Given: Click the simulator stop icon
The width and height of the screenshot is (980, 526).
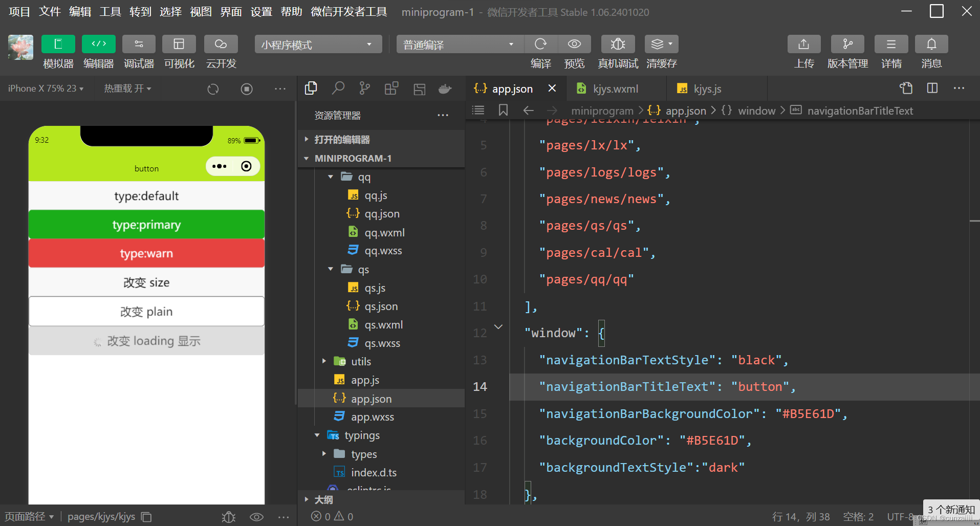Looking at the screenshot, I should (247, 89).
